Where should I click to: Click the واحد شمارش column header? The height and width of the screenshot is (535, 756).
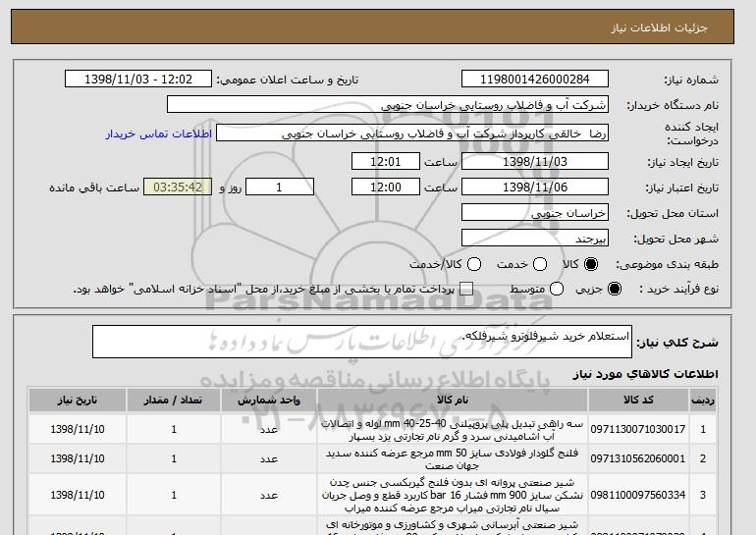pos(269,401)
